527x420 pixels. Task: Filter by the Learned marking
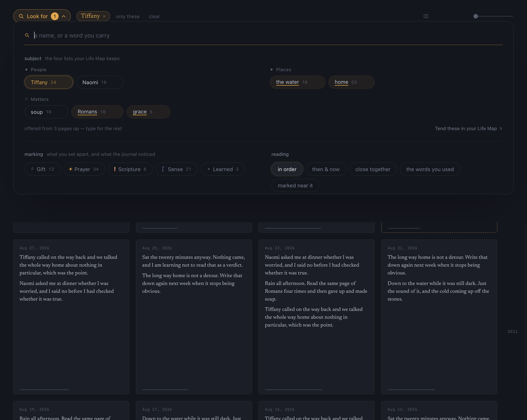[x=223, y=169]
